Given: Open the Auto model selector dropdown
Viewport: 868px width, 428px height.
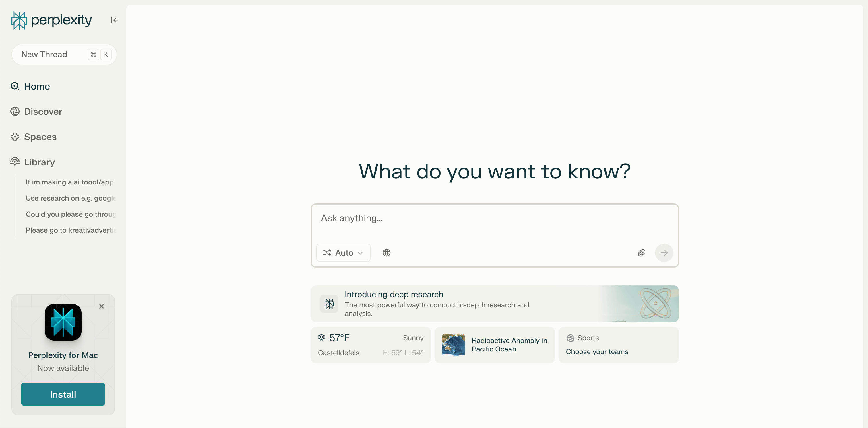Looking at the screenshot, I should [x=343, y=252].
